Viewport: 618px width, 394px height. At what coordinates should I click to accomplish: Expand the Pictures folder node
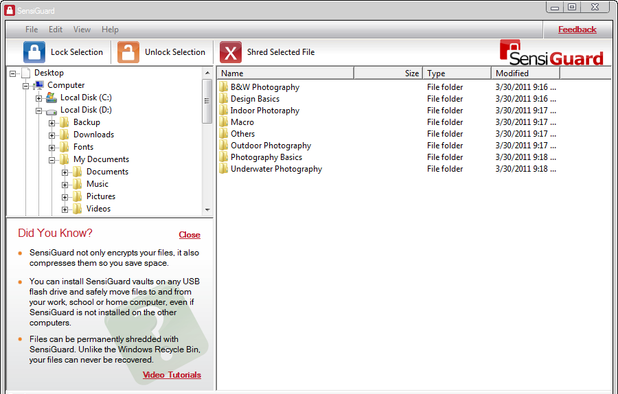(65, 197)
